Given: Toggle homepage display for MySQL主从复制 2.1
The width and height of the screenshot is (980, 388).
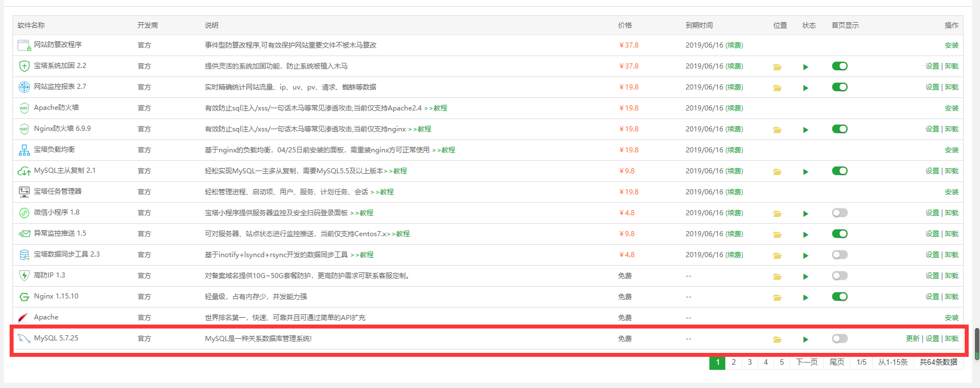Looking at the screenshot, I should click(840, 171).
